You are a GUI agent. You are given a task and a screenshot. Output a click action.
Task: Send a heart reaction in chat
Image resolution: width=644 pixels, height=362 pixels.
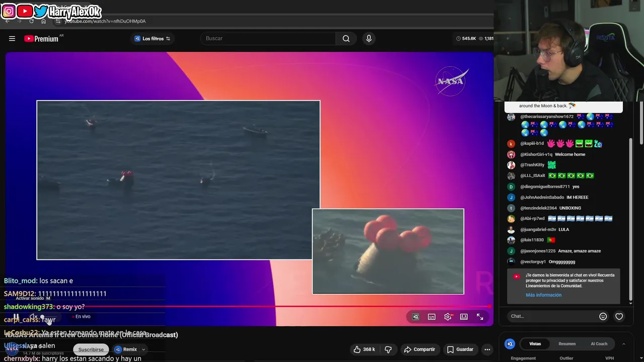[619, 316]
